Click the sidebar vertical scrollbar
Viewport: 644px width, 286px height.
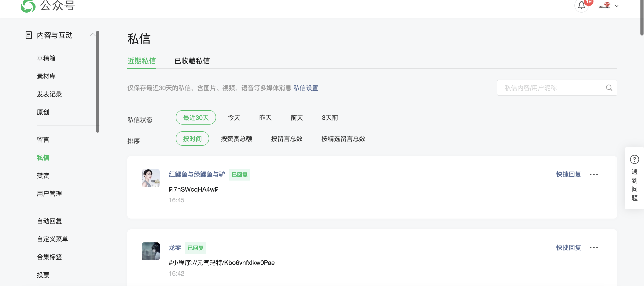98,81
